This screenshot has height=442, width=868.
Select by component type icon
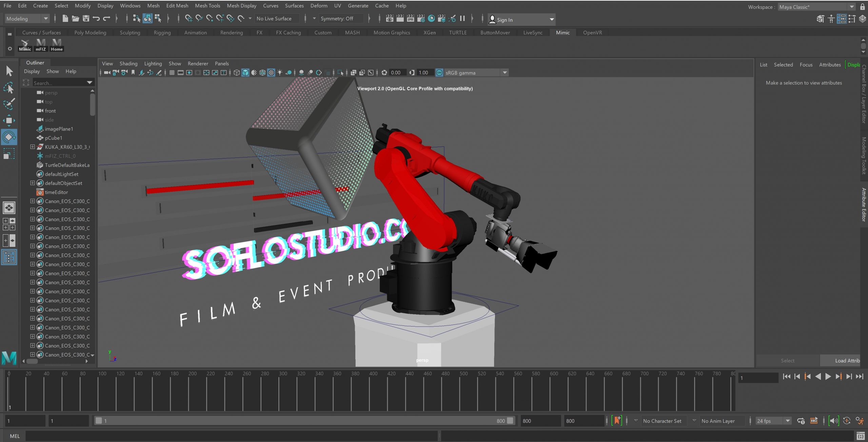[x=158, y=19]
